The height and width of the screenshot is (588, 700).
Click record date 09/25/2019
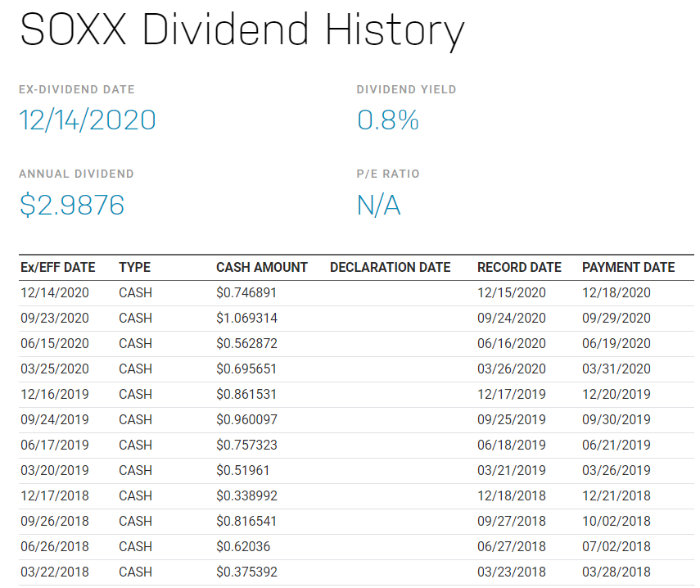coord(512,419)
